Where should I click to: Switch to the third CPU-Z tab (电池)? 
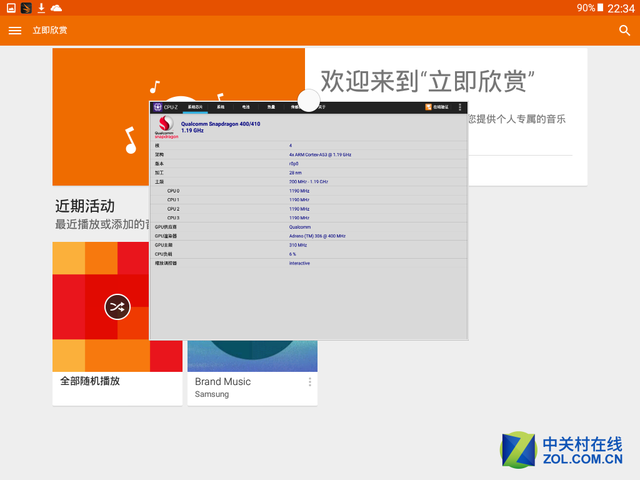pyautogui.click(x=246, y=107)
